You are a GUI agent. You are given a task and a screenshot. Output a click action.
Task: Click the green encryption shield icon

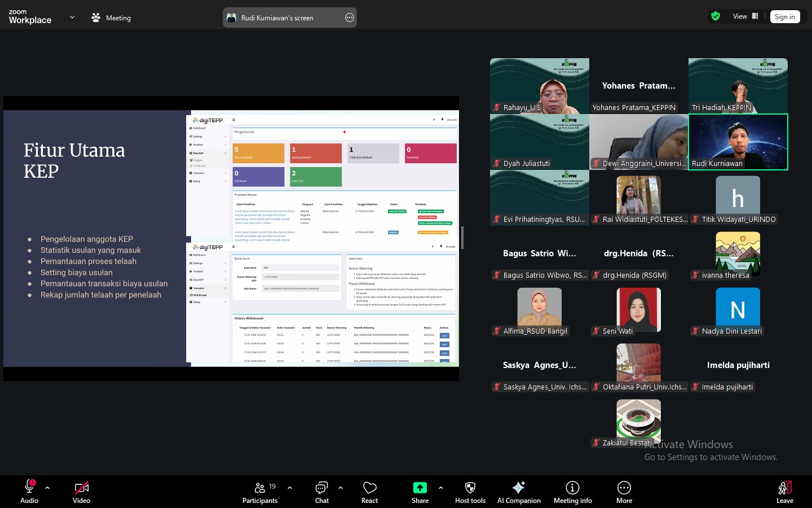pos(716,16)
